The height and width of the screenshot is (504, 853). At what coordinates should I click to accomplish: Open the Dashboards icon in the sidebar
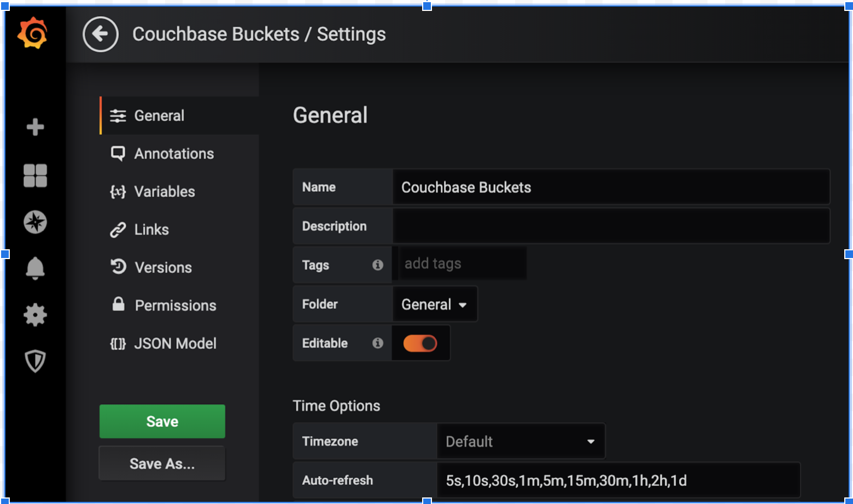pyautogui.click(x=35, y=175)
